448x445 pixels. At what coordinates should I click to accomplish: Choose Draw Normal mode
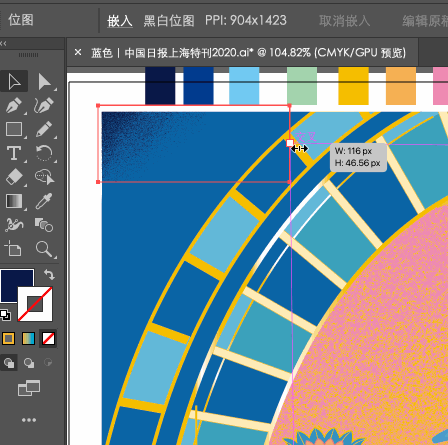tap(9, 363)
